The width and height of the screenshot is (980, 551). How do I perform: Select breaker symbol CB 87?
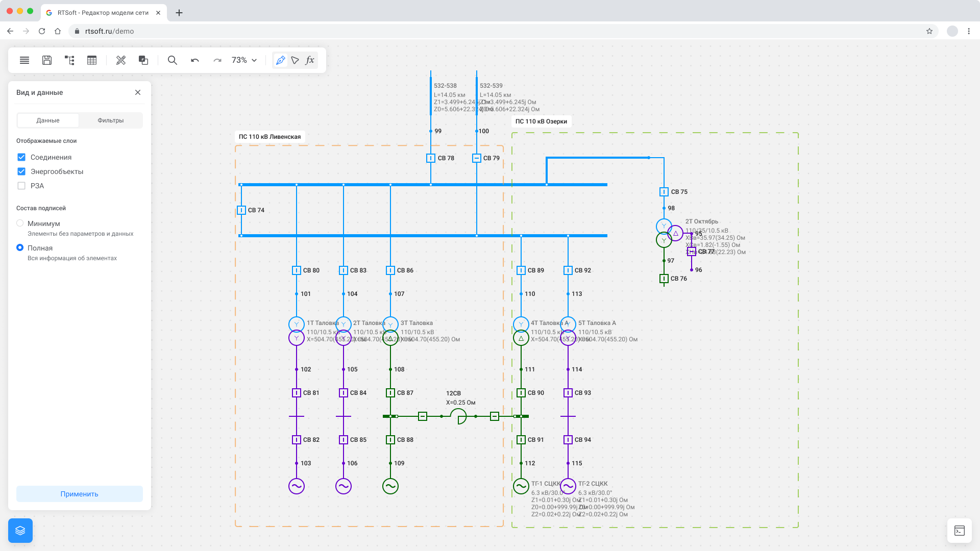[x=390, y=393]
